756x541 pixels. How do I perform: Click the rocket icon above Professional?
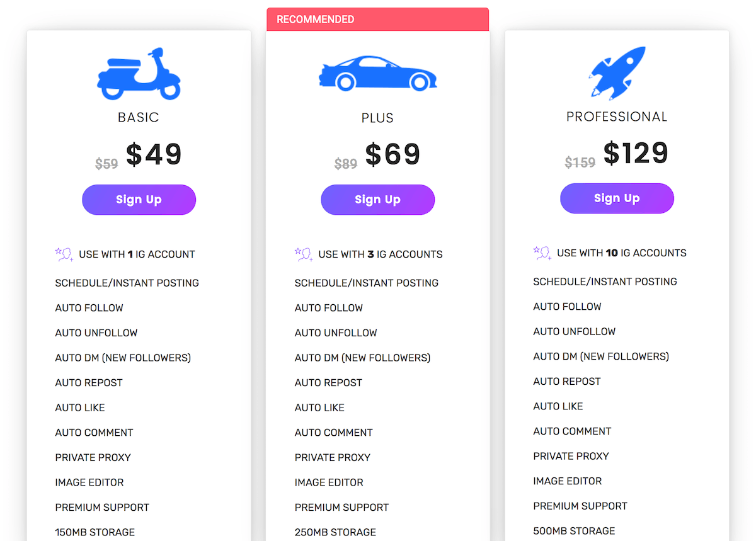(x=617, y=73)
